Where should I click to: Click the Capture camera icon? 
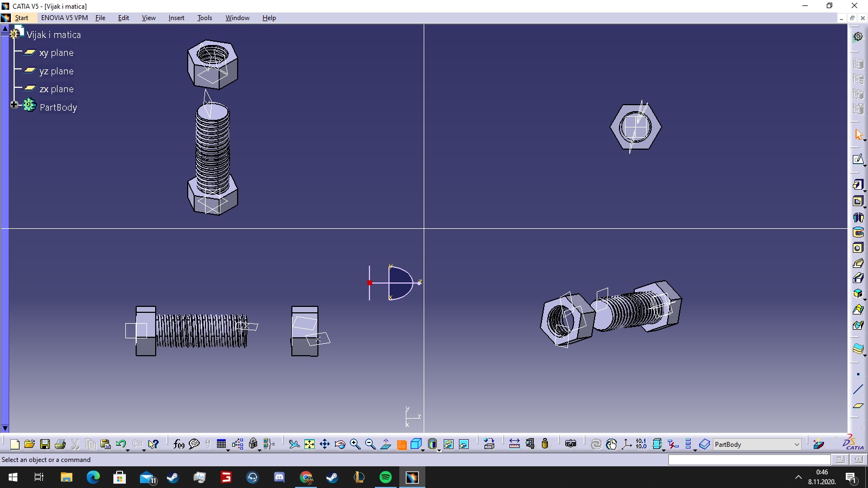click(x=571, y=444)
